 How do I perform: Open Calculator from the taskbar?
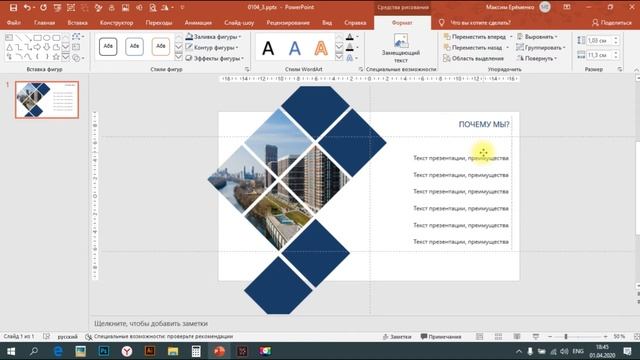coord(196,351)
